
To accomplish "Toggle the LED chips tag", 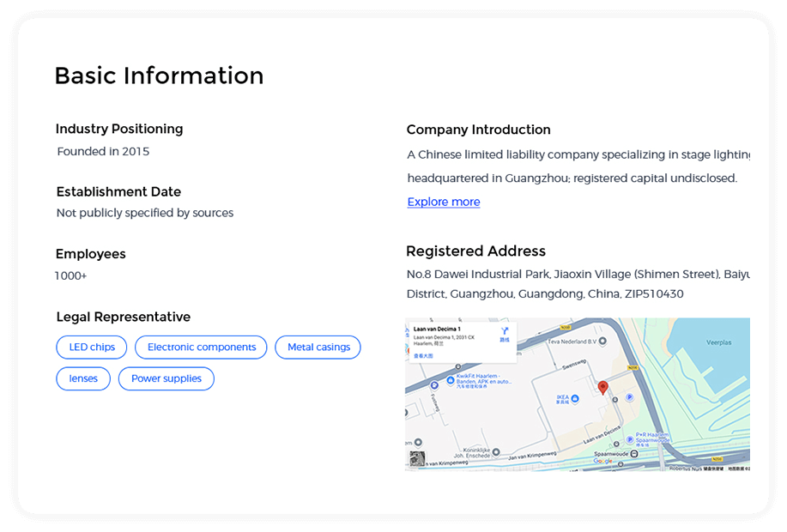I will point(91,348).
